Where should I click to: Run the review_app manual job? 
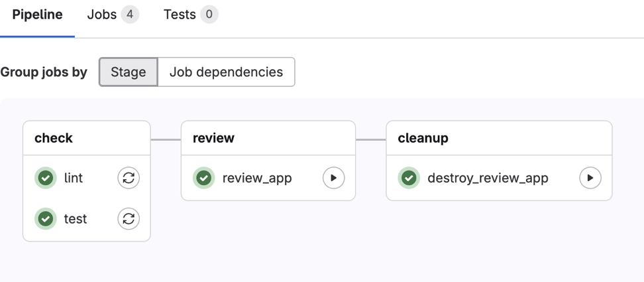point(333,178)
